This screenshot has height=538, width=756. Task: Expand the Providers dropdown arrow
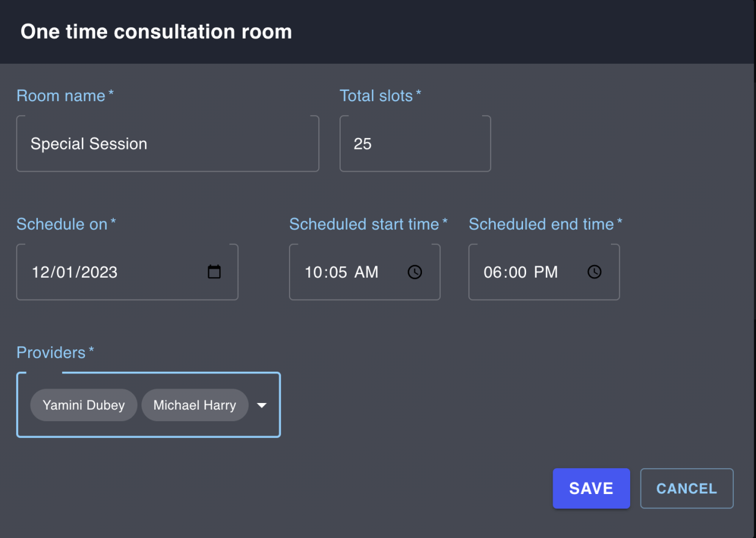[262, 405]
